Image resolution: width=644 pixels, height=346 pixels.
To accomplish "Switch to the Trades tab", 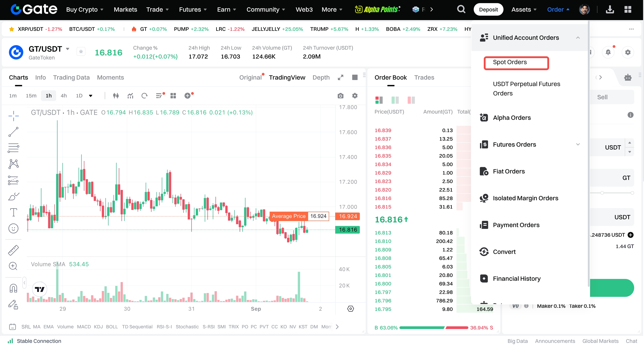I will 424,77.
